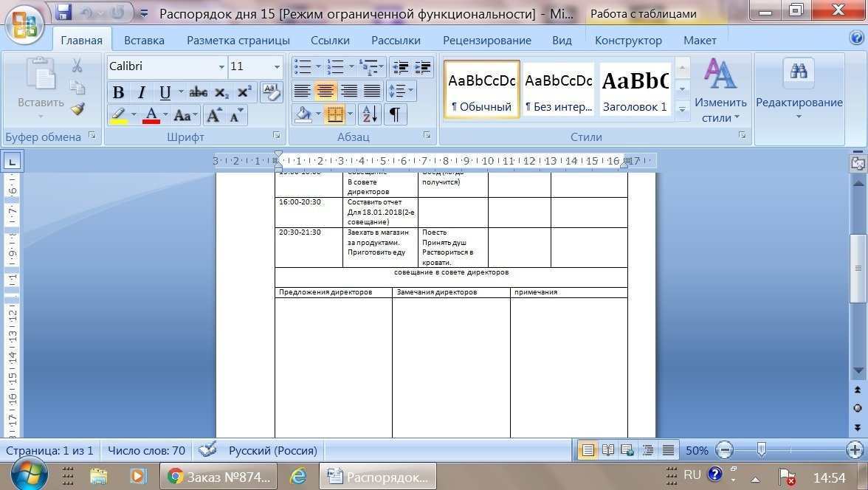Show paragraph marks with pilcrow icon

pos(395,114)
